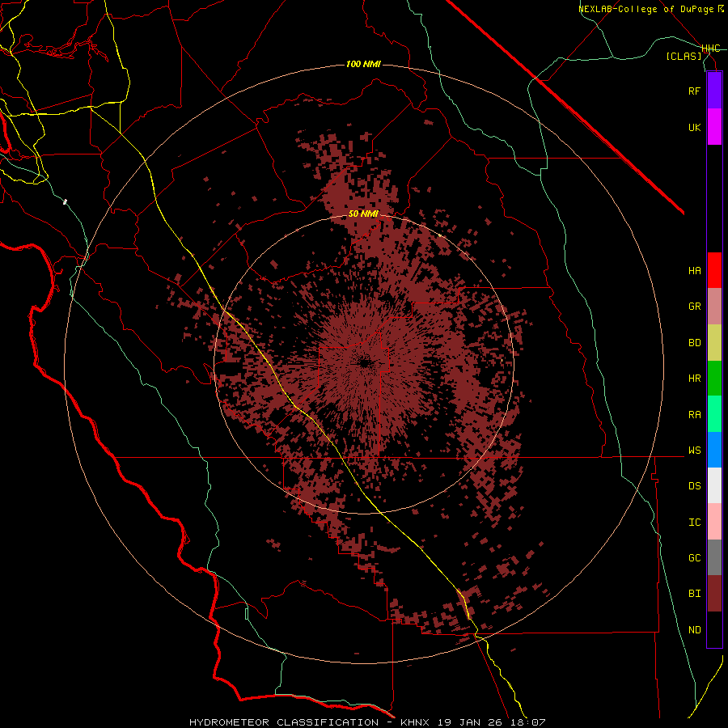Click the WS legend label
Screen dimensions: 728x728
point(694,451)
